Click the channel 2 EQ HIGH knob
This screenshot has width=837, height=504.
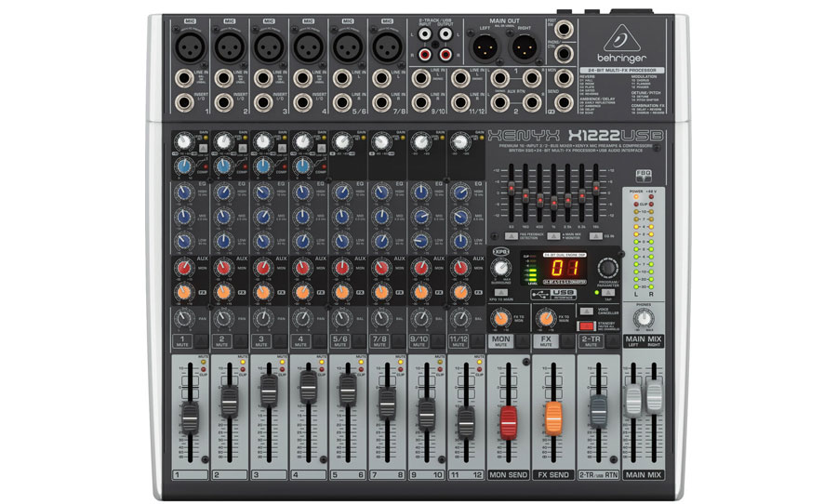[x=223, y=192]
